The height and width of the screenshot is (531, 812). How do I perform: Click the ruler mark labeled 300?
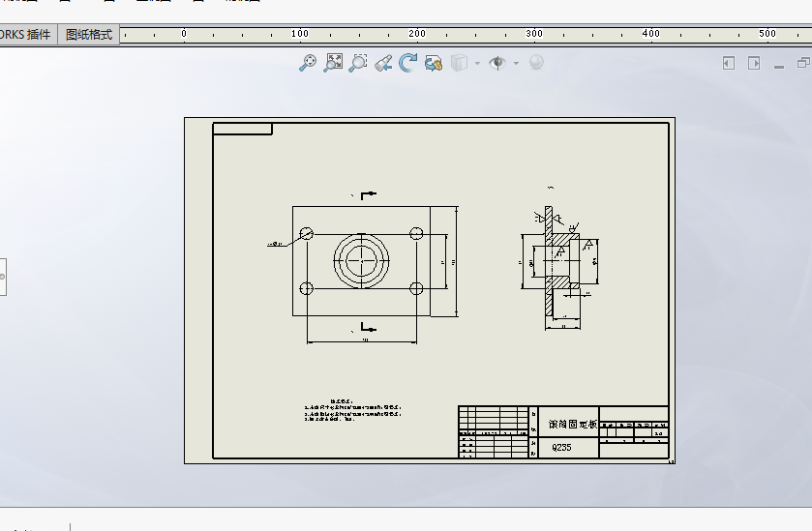click(534, 34)
